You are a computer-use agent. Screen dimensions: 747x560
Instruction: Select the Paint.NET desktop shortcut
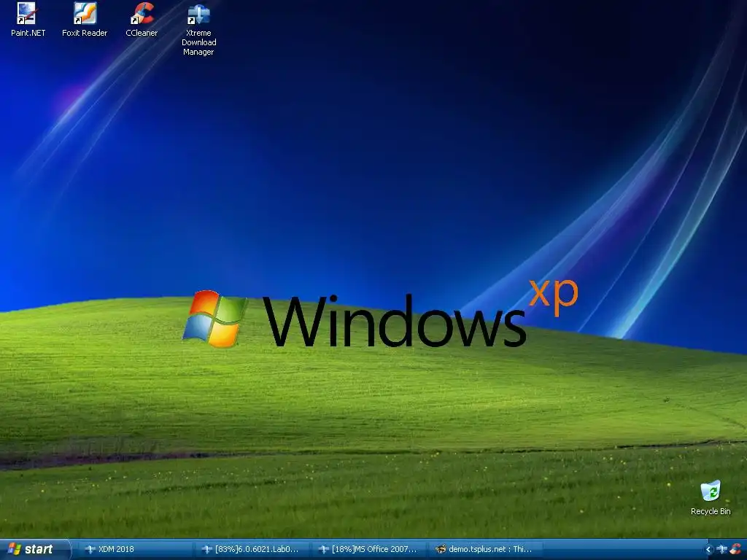pos(28,20)
